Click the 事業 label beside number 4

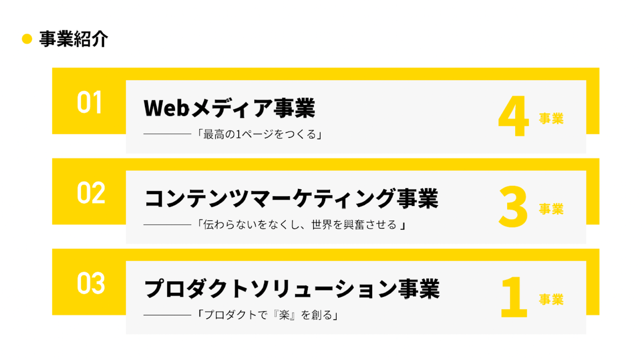(x=551, y=118)
